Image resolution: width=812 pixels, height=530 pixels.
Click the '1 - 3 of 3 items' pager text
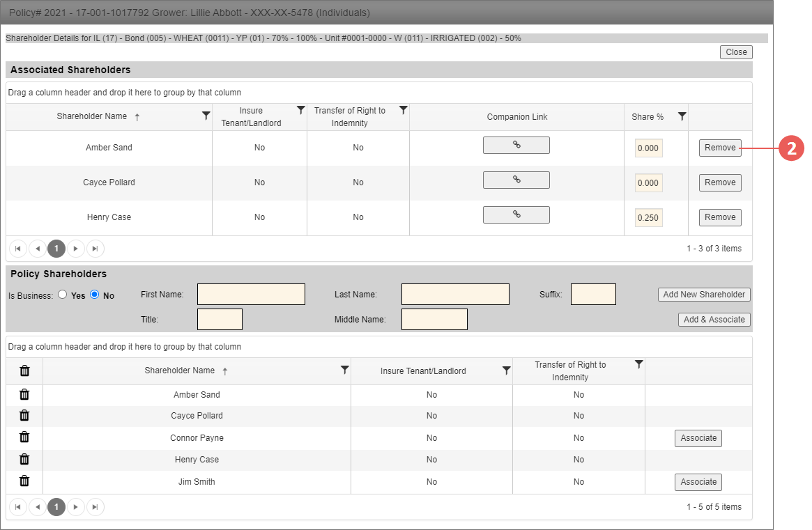click(x=714, y=249)
